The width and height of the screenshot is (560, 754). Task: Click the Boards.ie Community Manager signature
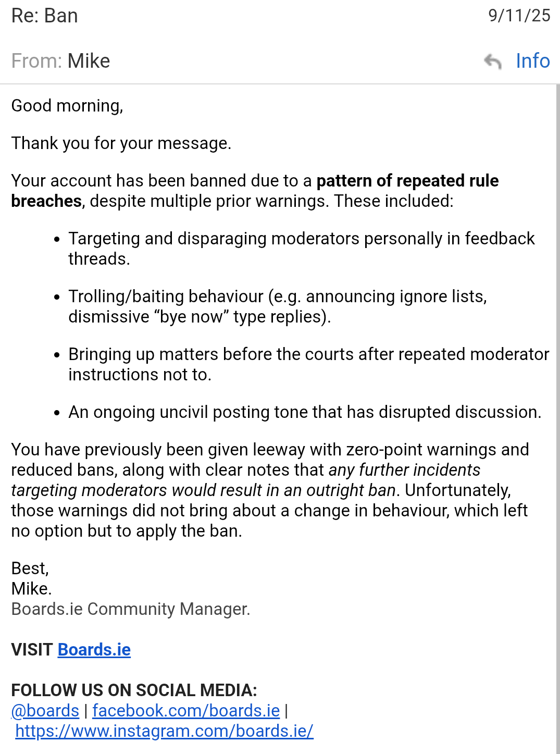pyautogui.click(x=131, y=609)
